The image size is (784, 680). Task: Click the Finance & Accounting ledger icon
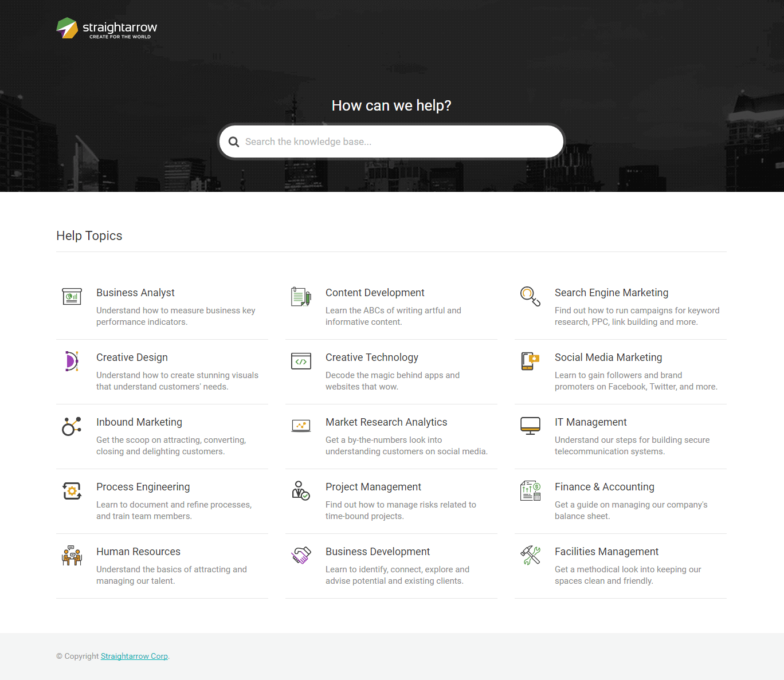[530, 490]
